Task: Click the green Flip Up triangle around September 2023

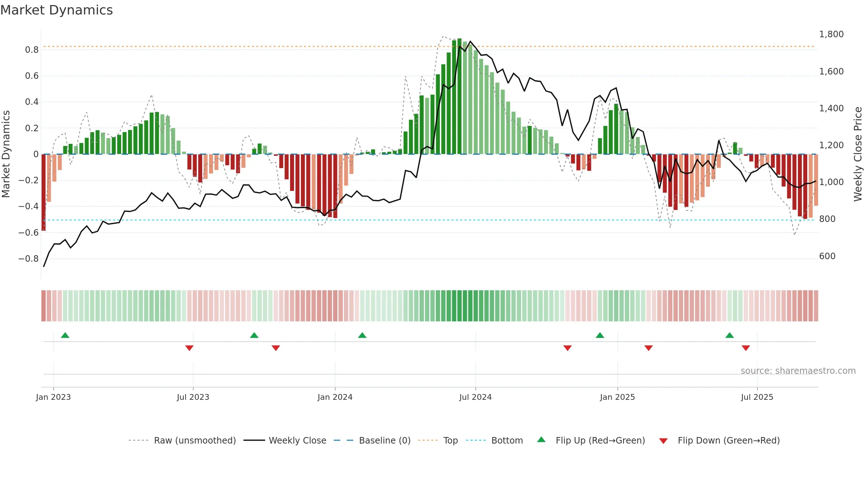Action: click(254, 335)
